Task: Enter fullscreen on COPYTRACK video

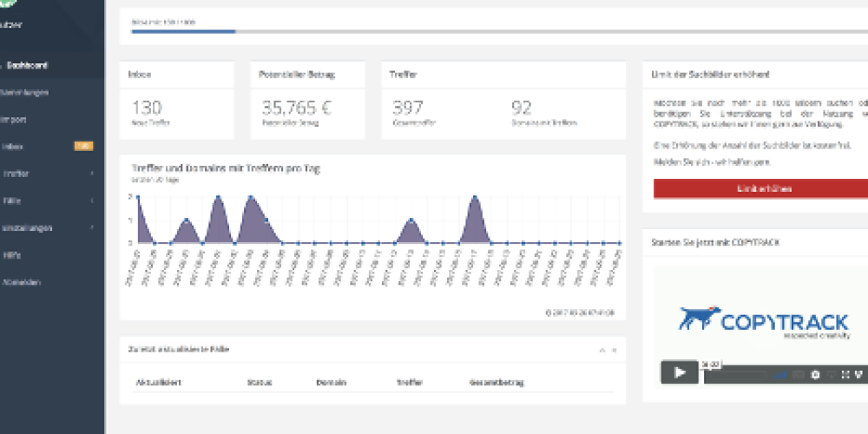Action: click(845, 374)
